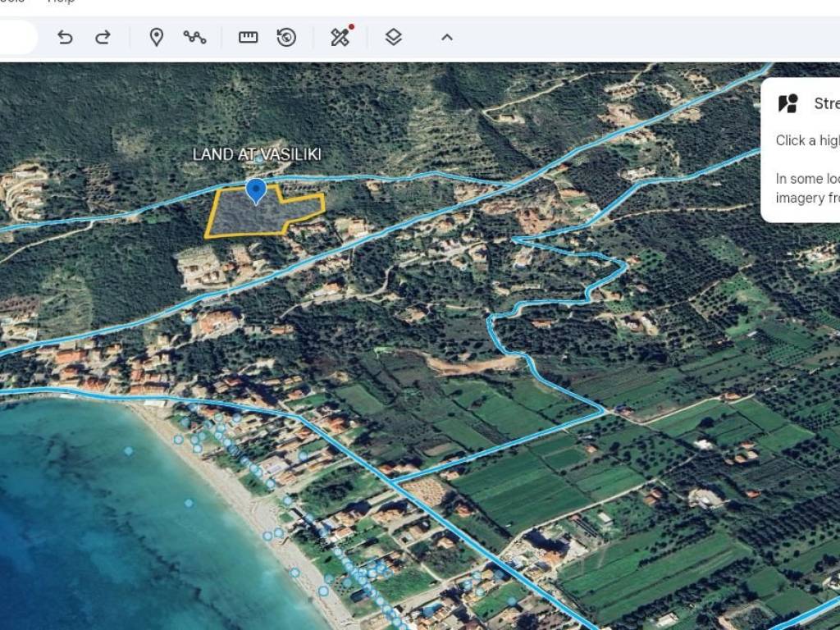840x630 pixels.
Task: Select the Draw path or polygon tool
Action: click(194, 37)
